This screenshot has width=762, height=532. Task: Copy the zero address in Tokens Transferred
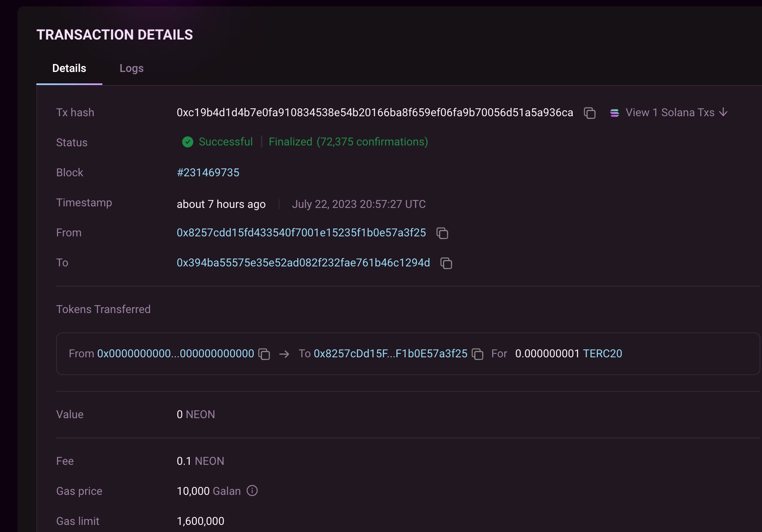[264, 354]
